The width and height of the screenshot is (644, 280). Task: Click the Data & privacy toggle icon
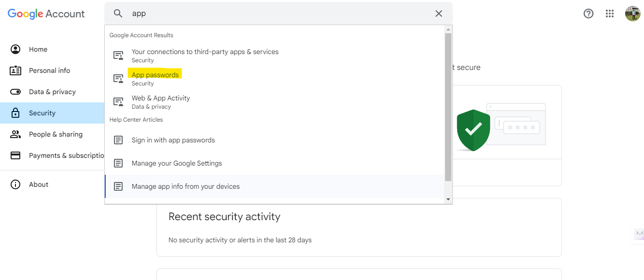point(15,92)
